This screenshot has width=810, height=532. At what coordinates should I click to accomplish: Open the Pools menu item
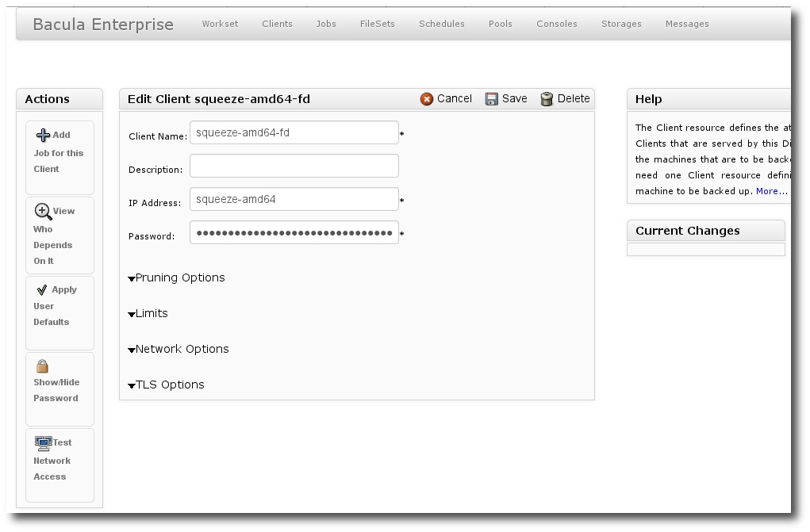pos(501,24)
